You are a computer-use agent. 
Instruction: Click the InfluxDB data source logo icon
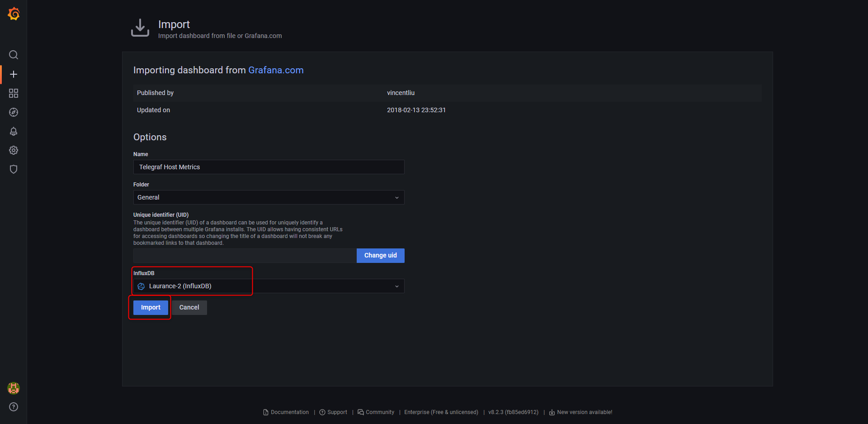point(141,286)
